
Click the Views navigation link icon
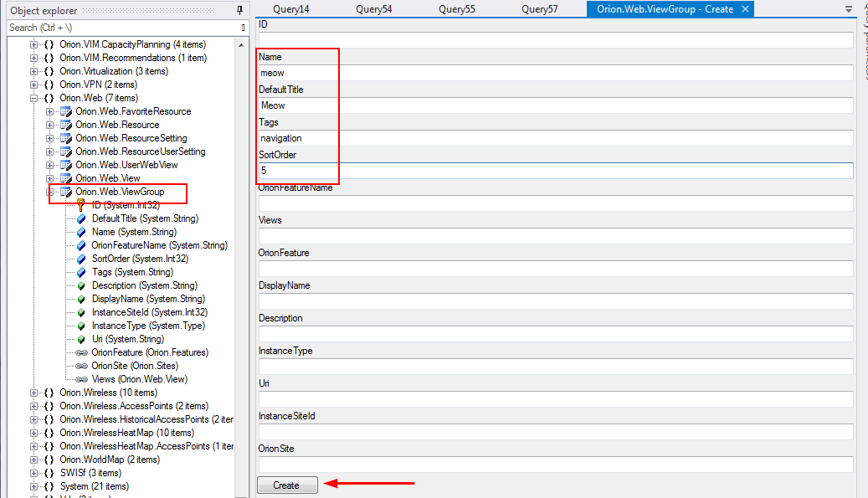81,379
